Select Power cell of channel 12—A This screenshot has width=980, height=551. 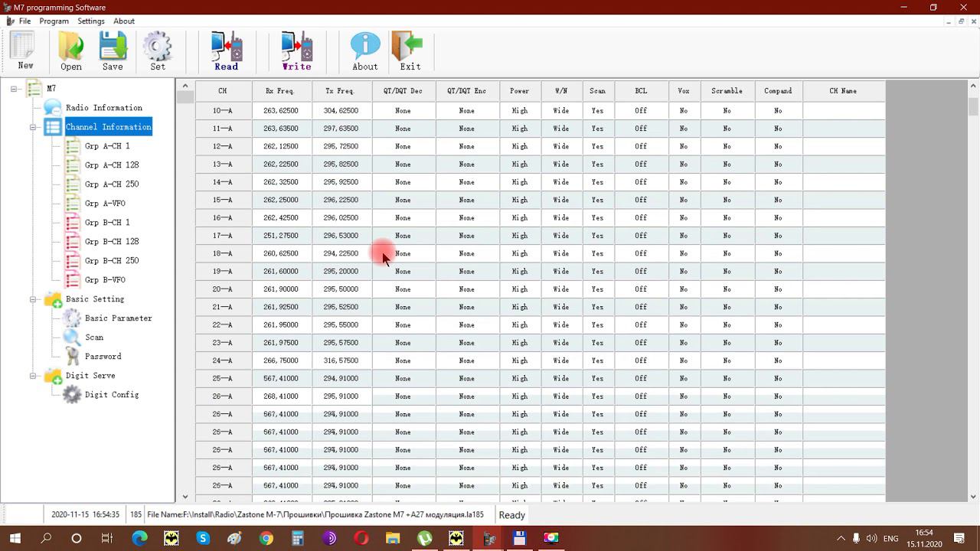[520, 146]
